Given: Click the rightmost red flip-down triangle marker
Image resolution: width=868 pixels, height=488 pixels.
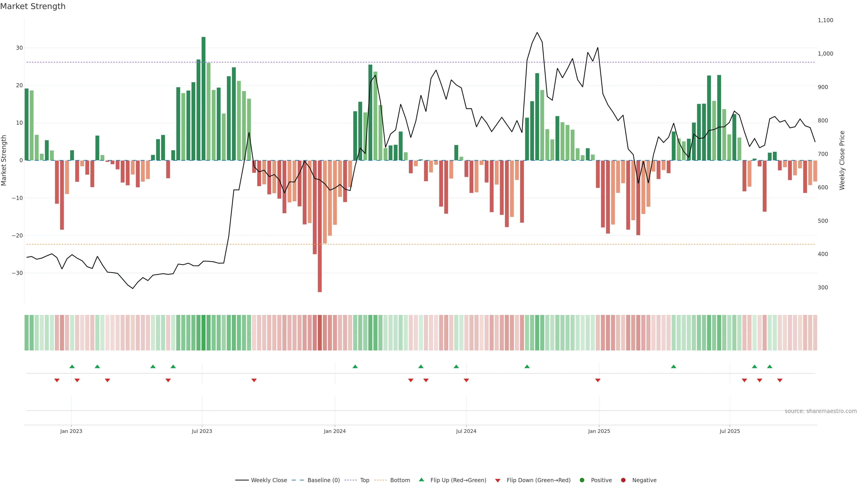Looking at the screenshot, I should tap(780, 380).
